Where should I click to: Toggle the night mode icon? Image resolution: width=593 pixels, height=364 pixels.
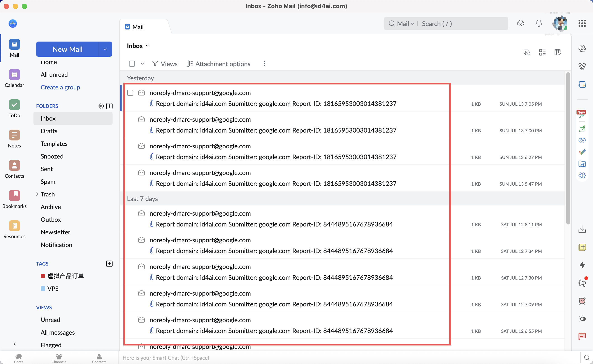[x=582, y=319]
